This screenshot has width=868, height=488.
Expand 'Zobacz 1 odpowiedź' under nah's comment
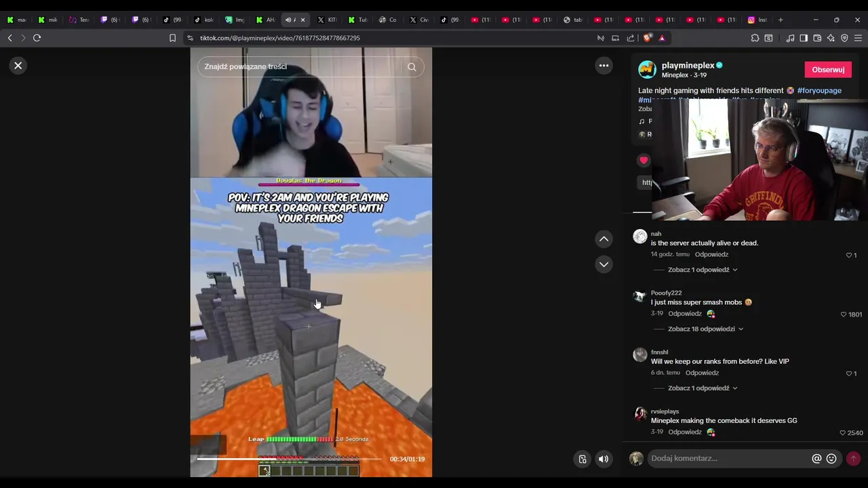[703, 270]
